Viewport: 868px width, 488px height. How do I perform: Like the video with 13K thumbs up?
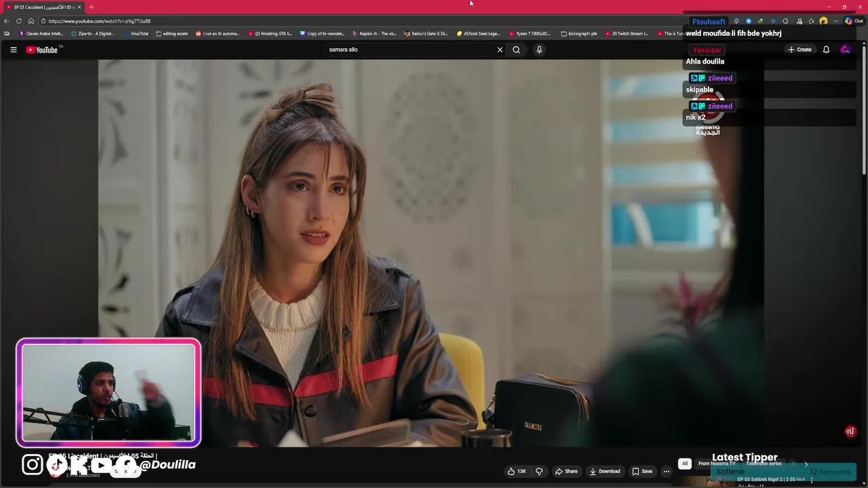tap(517, 471)
